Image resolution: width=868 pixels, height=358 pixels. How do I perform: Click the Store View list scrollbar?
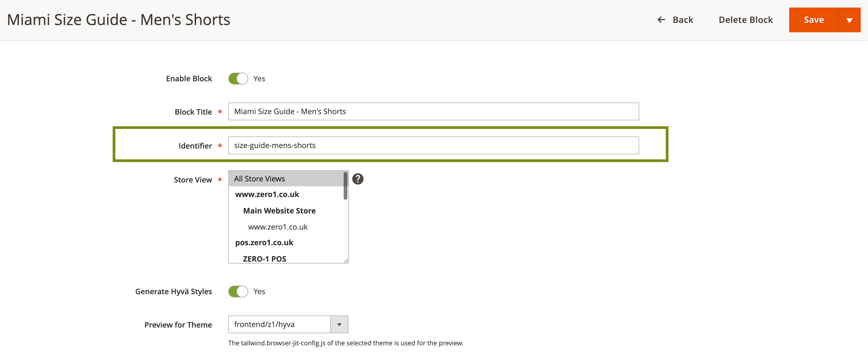(x=345, y=186)
